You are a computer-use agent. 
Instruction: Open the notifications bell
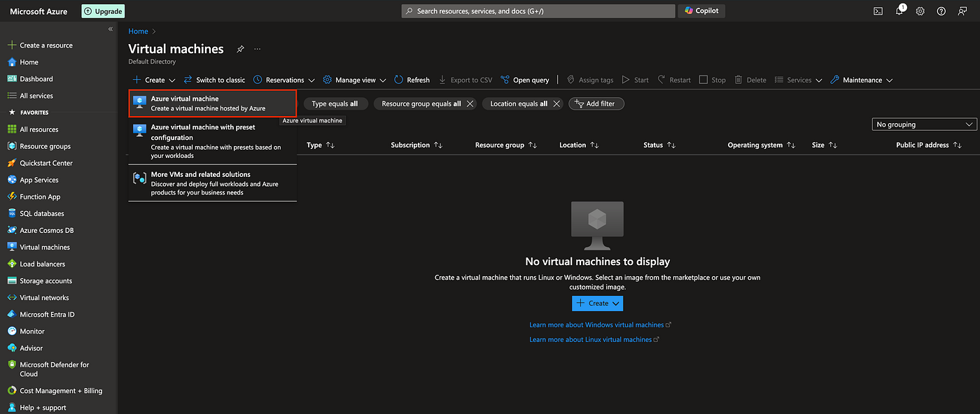899,11
